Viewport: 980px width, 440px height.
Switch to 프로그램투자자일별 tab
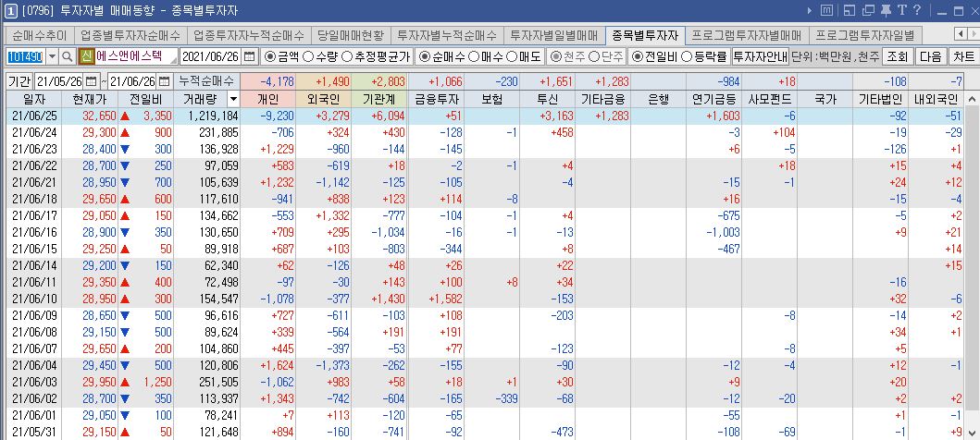[865, 35]
